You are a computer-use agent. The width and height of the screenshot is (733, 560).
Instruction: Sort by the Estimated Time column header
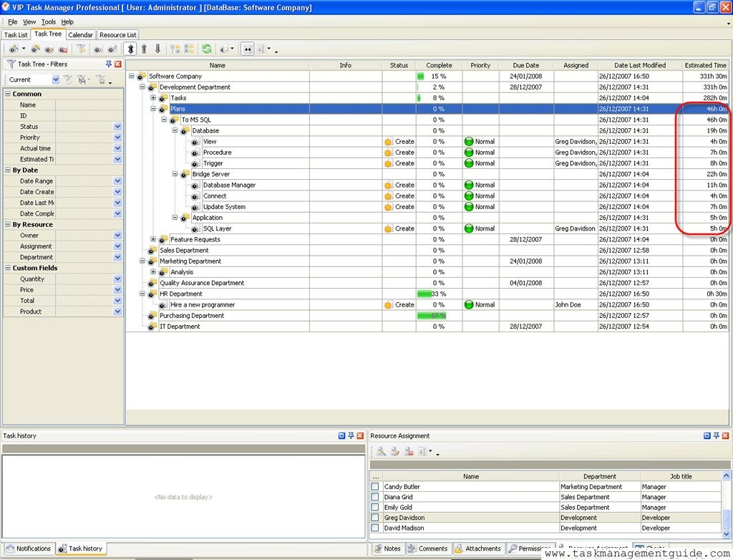coord(705,65)
